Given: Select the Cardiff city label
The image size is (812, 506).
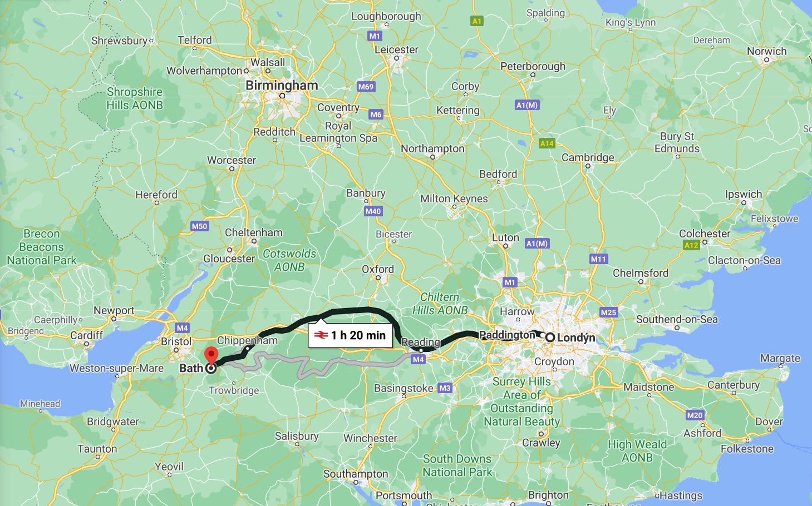Looking at the screenshot, I should [87, 335].
